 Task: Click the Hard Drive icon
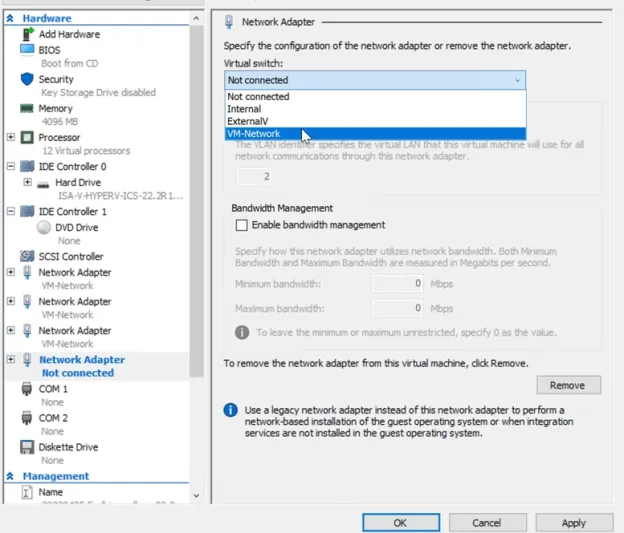[x=43, y=184]
